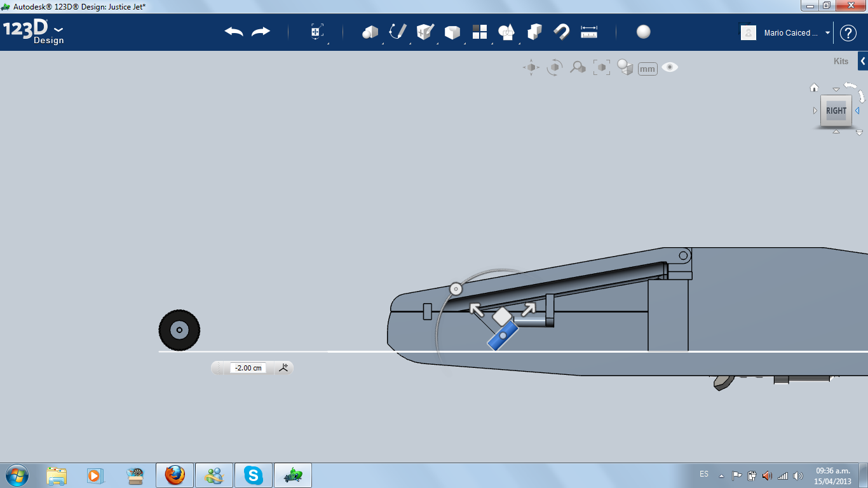Click the upper-left move arrow of manipulator
This screenshot has height=488, width=868.
(x=477, y=309)
